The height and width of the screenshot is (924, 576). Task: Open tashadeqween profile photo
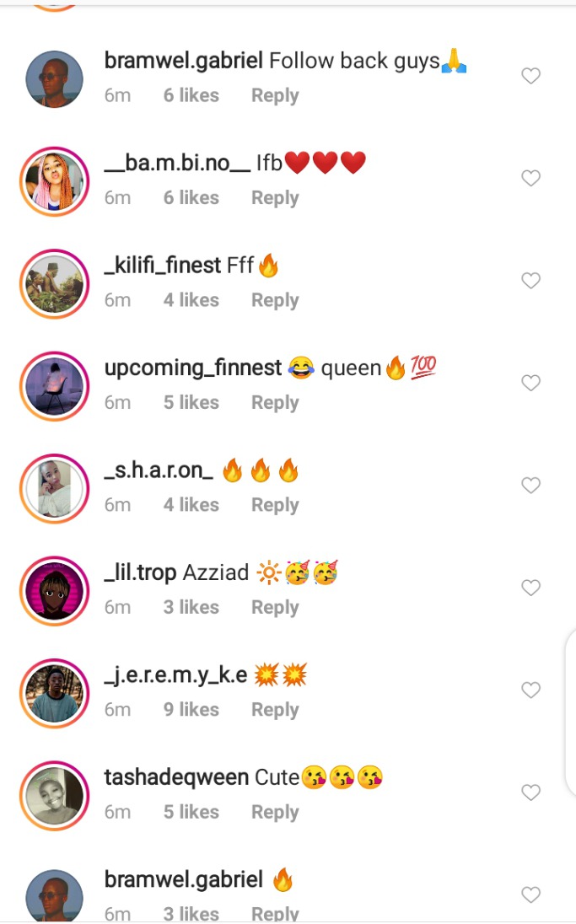tap(54, 796)
